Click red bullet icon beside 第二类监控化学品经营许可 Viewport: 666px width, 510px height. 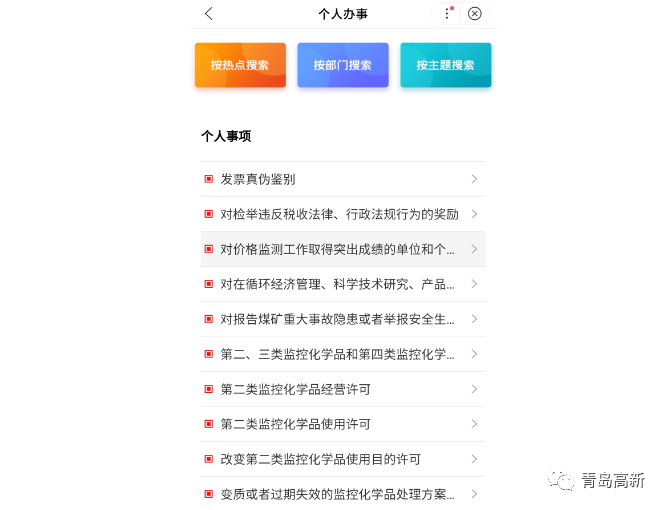pyautogui.click(x=209, y=389)
